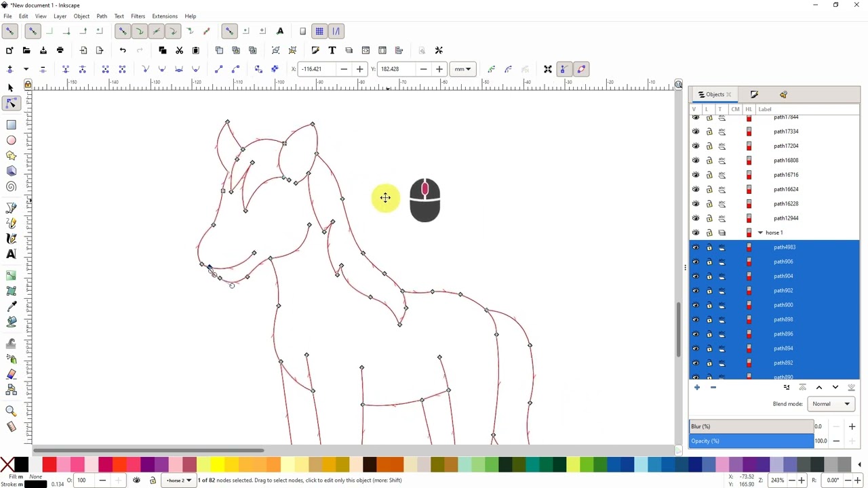Select the Rectangle tool

click(11, 125)
